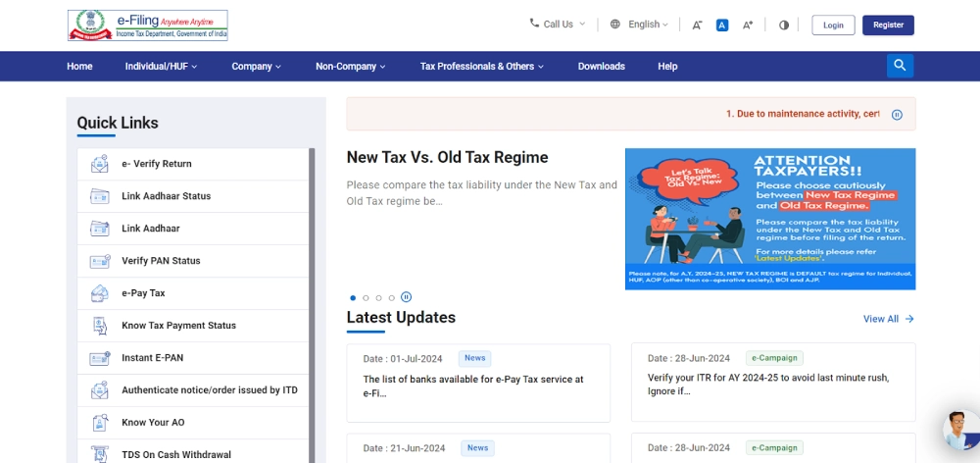
Task: Click the Know Your AO document icon
Action: click(x=99, y=423)
